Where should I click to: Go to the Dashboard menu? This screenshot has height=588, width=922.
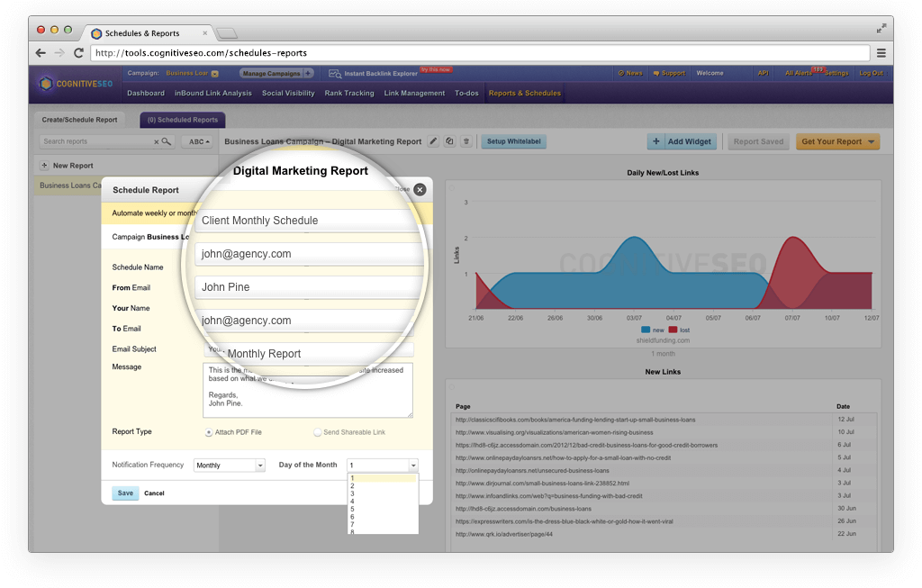pyautogui.click(x=146, y=94)
